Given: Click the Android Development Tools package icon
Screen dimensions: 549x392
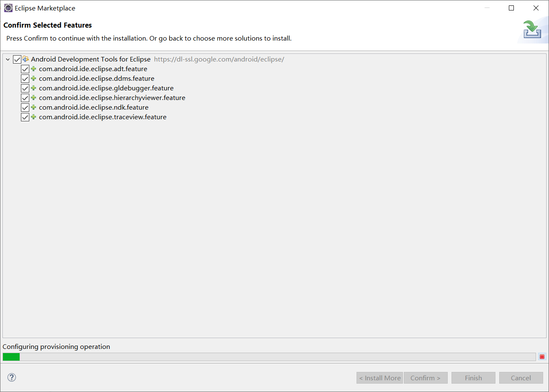Looking at the screenshot, I should point(26,59).
